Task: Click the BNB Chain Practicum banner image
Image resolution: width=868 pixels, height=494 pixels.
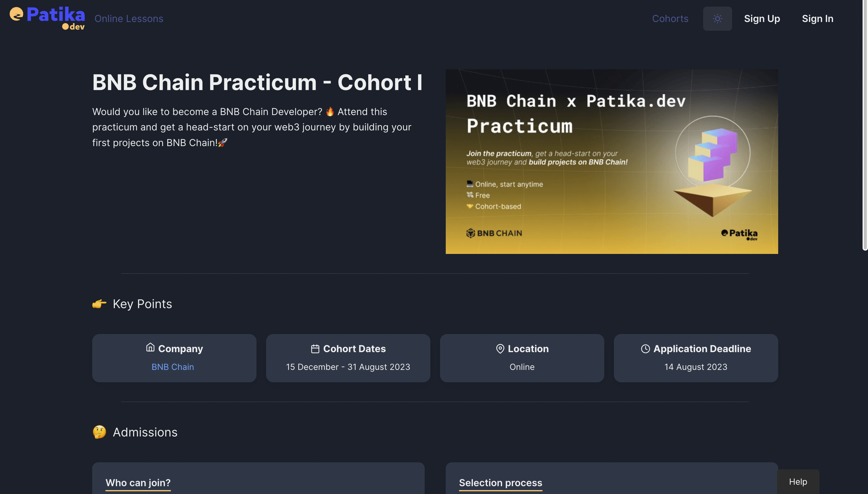Action: pyautogui.click(x=612, y=161)
